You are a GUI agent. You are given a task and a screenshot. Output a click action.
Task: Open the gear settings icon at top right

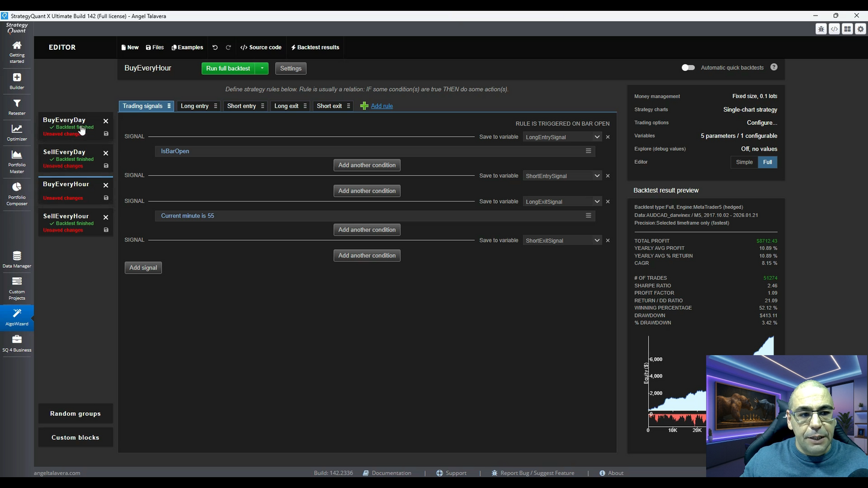pos(861,29)
